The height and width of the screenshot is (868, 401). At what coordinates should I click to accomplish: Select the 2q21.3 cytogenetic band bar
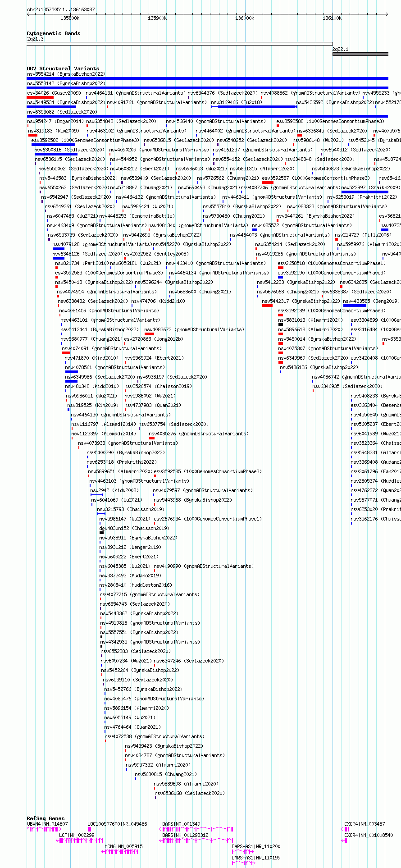click(x=179, y=44)
